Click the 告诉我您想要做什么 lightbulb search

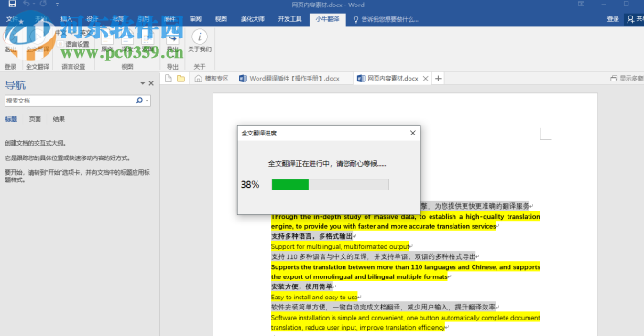point(386,19)
